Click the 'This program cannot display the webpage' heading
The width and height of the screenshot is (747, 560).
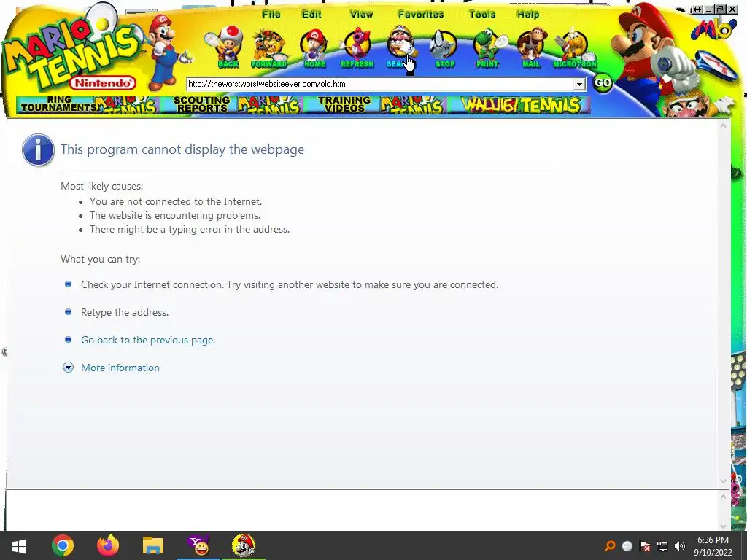tap(182, 149)
